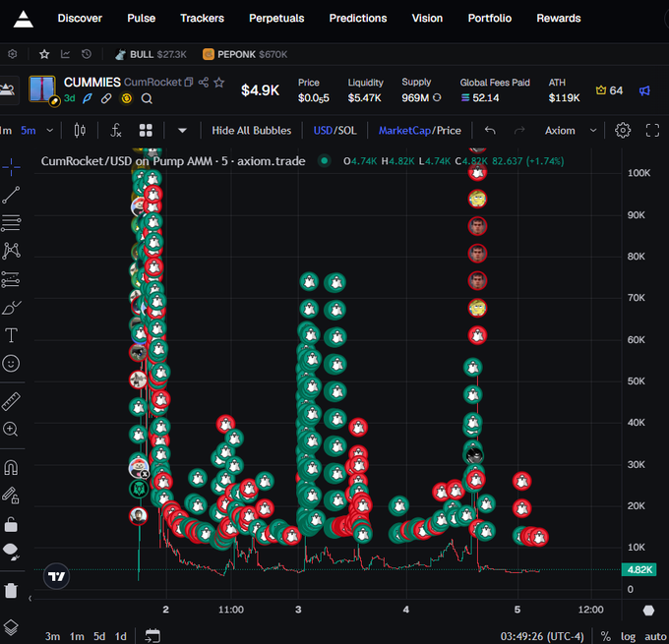Viewport: 669px width, 644px height.
Task: Open chart settings gear
Action: [x=623, y=131]
